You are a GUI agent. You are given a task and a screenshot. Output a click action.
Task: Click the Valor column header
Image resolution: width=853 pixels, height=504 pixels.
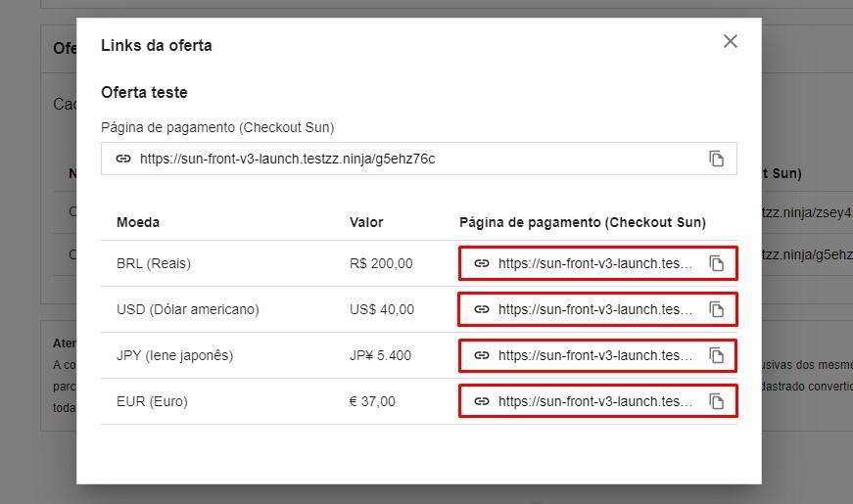pyautogui.click(x=366, y=222)
